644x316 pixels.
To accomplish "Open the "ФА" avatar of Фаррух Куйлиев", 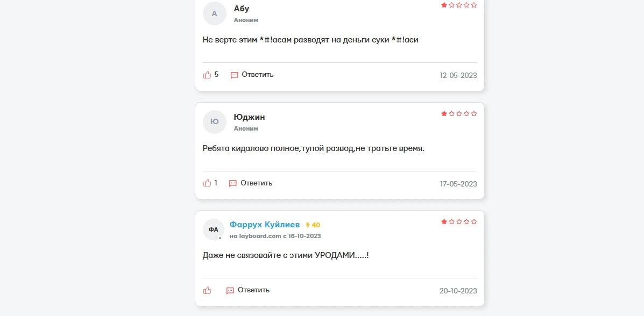I will [x=214, y=229].
